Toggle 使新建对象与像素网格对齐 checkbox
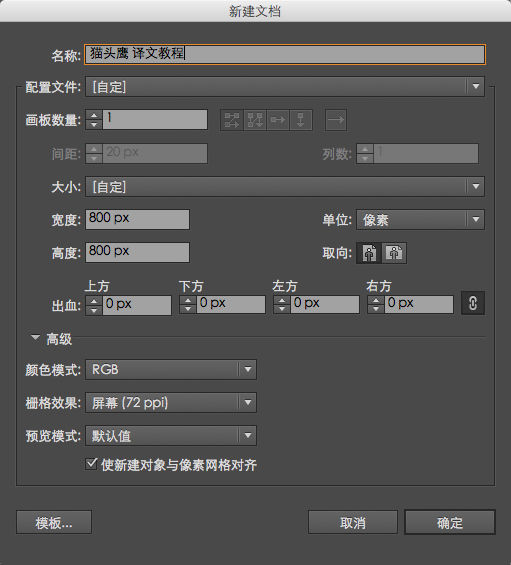The image size is (511, 565). pos(91,464)
